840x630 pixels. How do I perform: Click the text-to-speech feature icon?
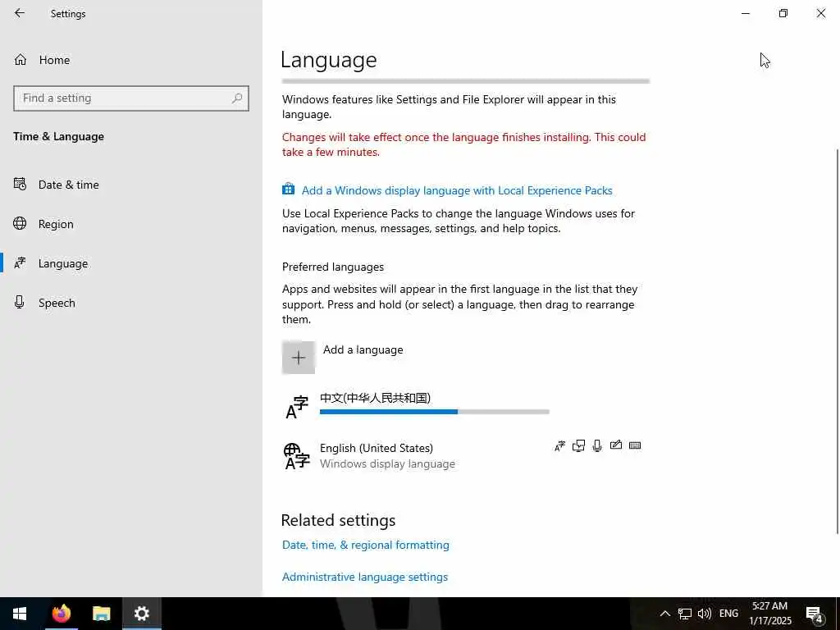(x=578, y=445)
